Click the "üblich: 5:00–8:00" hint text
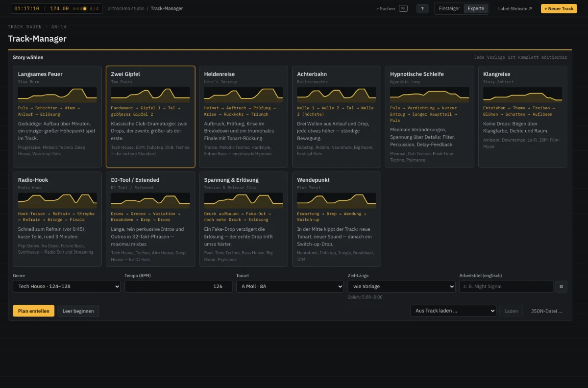The image size is (588, 388). 365,297
